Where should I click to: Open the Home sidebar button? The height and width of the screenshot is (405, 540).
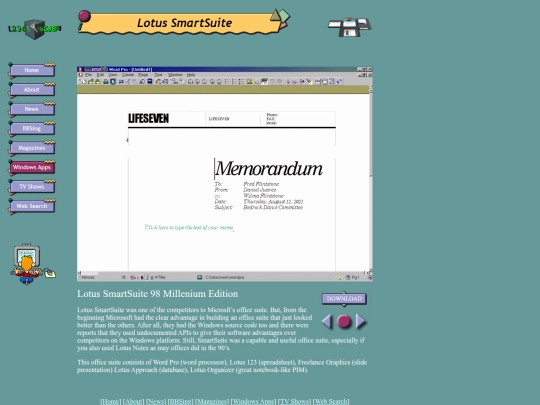32,70
